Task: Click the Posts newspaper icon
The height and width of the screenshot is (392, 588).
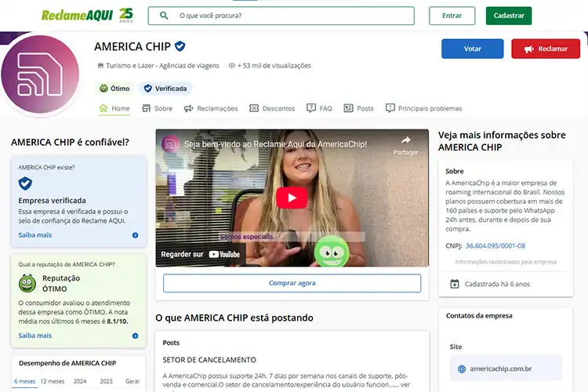Action: 348,108
